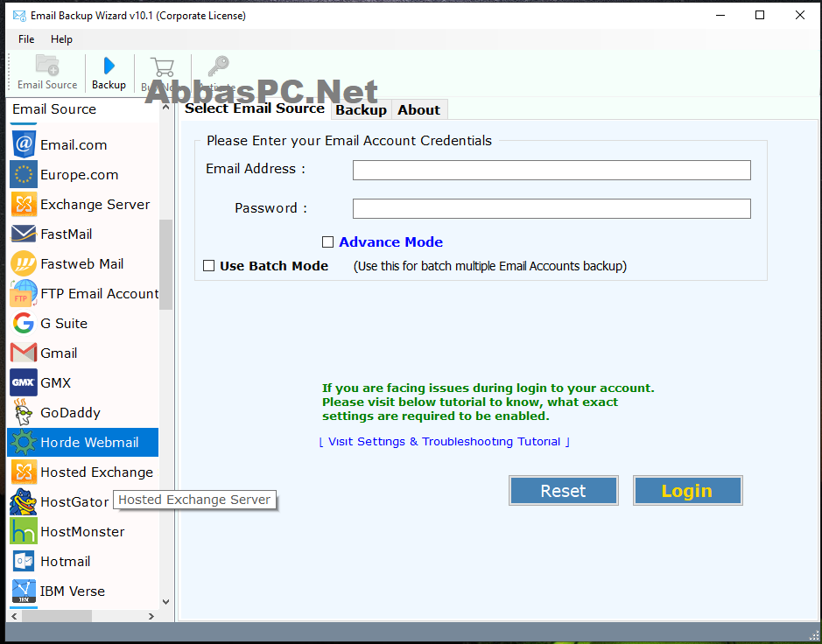
Task: Select the G Suite Google icon
Action: point(24,323)
